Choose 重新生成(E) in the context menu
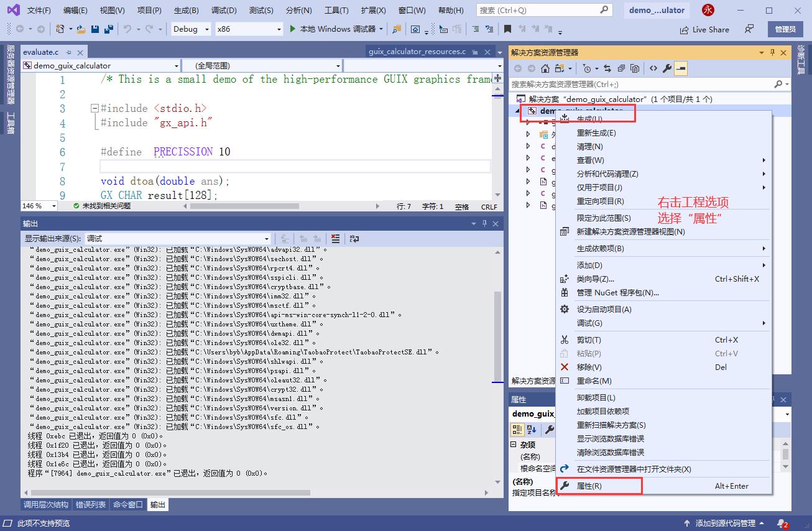 663,133
